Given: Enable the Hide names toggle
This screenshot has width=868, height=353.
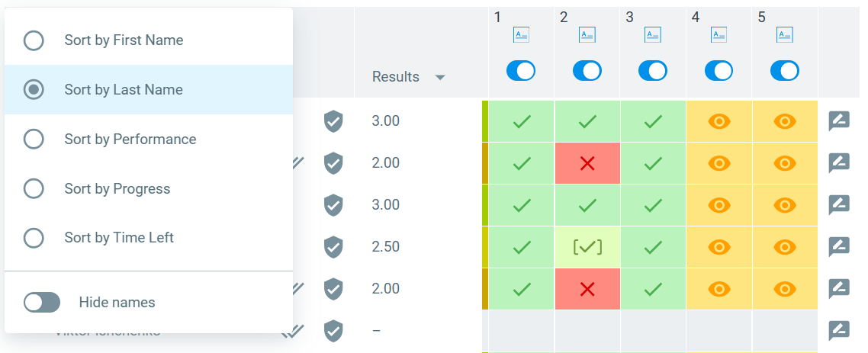Looking at the screenshot, I should pyautogui.click(x=42, y=303).
